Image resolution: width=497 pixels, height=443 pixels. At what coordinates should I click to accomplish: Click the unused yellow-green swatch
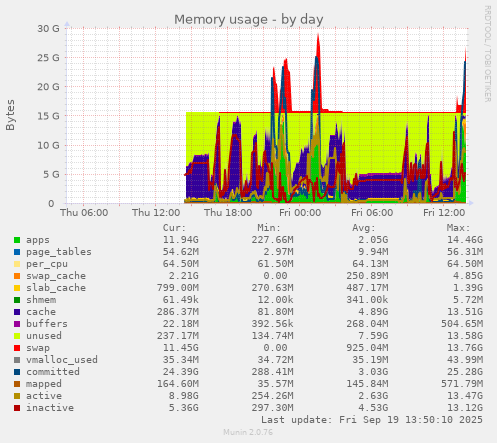pos(17,336)
